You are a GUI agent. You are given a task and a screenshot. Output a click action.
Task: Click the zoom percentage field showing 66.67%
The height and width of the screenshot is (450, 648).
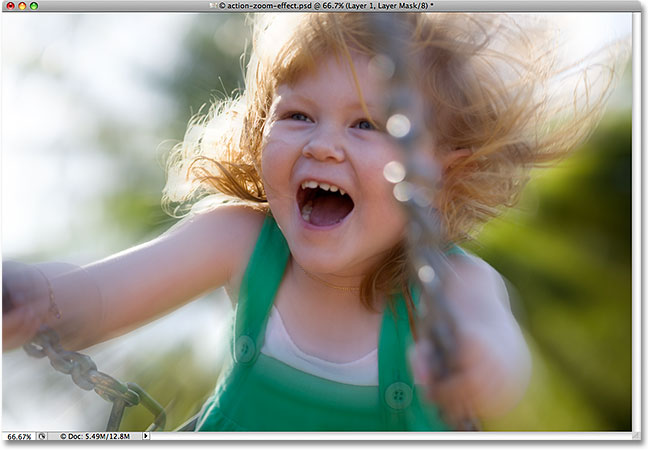[17, 438]
